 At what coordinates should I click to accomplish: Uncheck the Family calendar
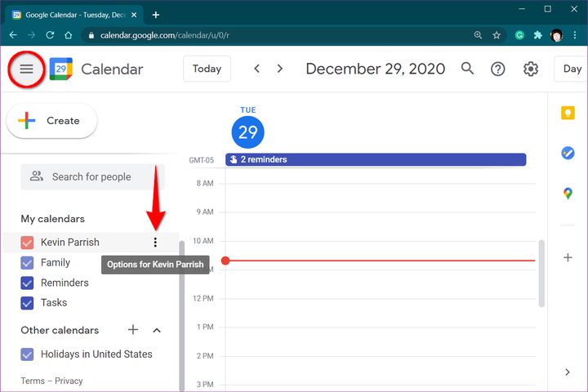coord(27,263)
